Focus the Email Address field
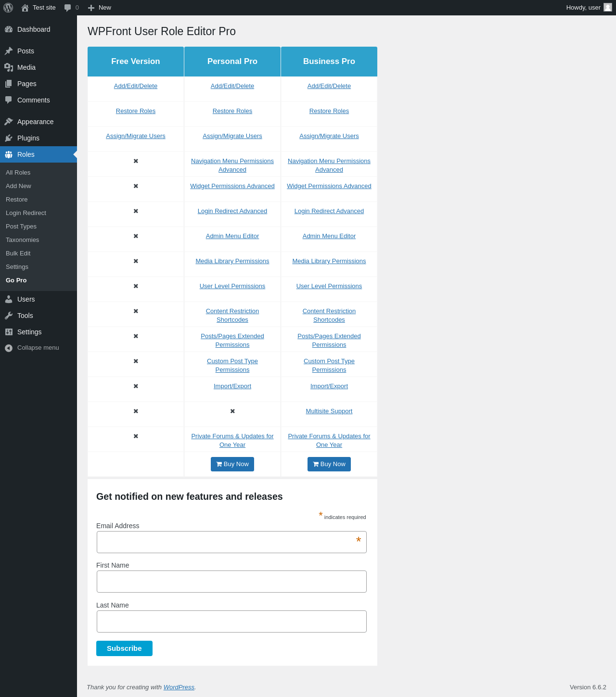Screen dimensions: 616x697 point(231,542)
